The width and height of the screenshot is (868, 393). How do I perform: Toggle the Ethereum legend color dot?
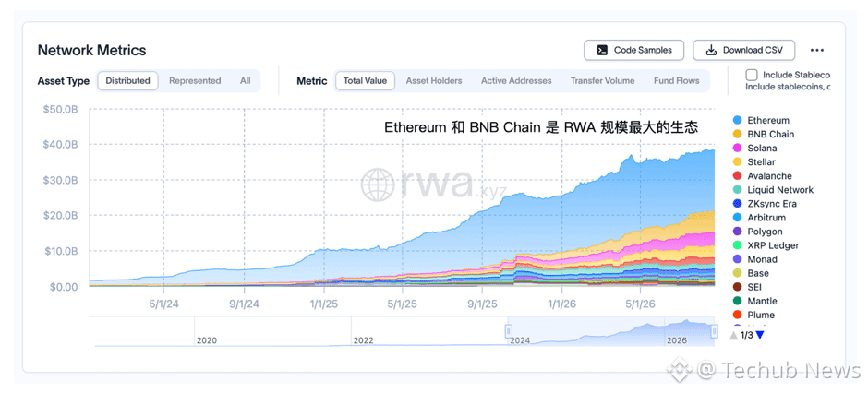pyautogui.click(x=737, y=120)
